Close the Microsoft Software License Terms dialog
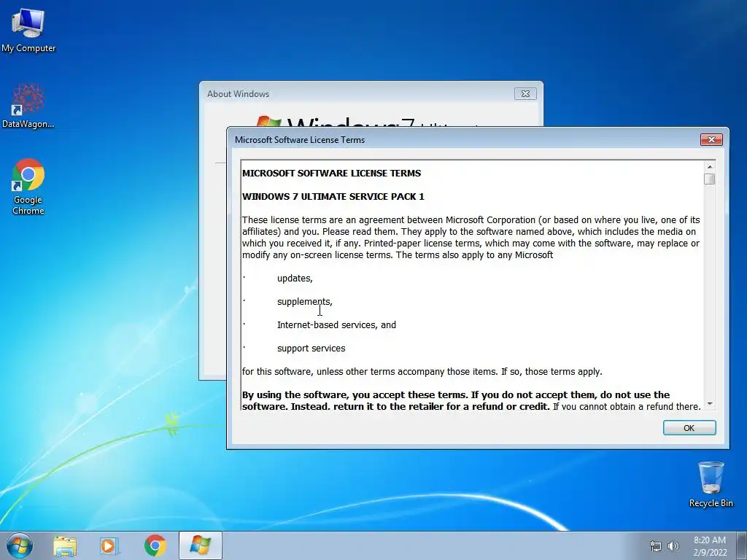Screen dimensions: 747x560 [x=711, y=139]
